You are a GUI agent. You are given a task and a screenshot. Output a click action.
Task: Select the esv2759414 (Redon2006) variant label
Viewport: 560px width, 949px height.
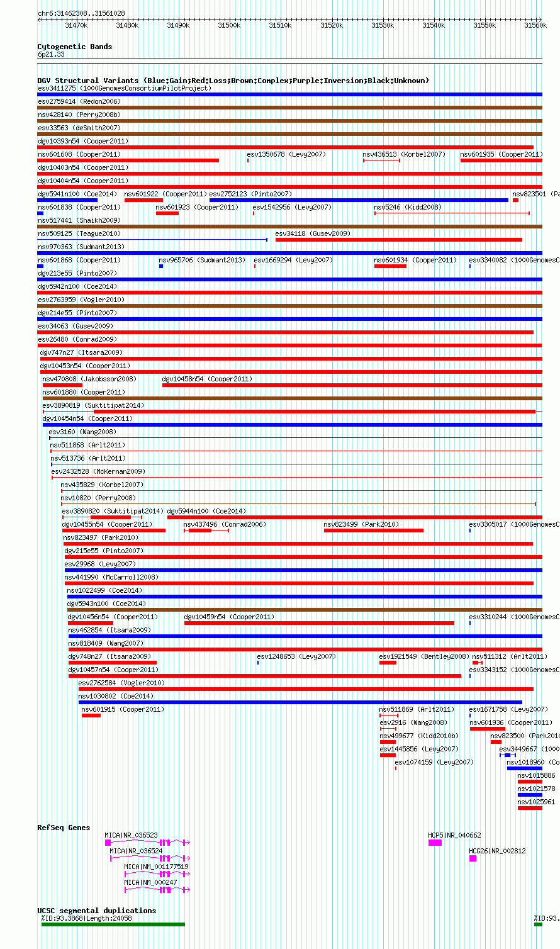79,101
